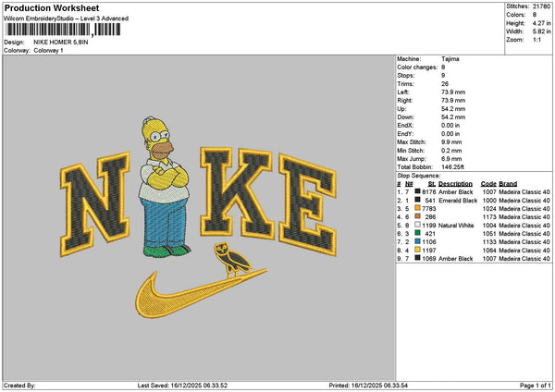Click the Created By label
555x392 pixels.
point(19,386)
